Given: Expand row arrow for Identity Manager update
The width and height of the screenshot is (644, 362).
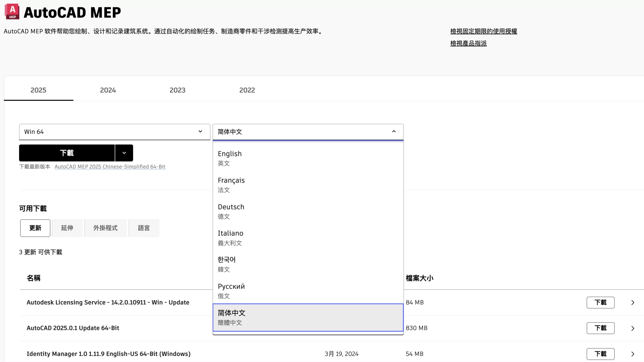Looking at the screenshot, I should (632, 354).
